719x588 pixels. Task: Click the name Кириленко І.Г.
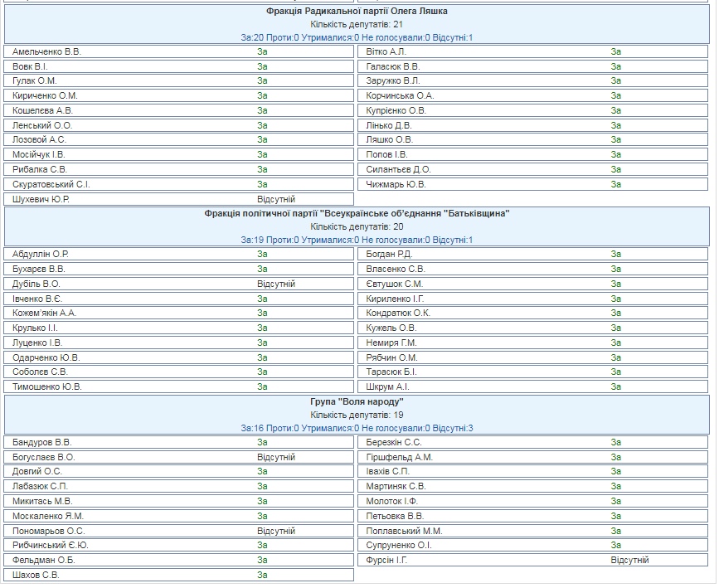click(395, 299)
